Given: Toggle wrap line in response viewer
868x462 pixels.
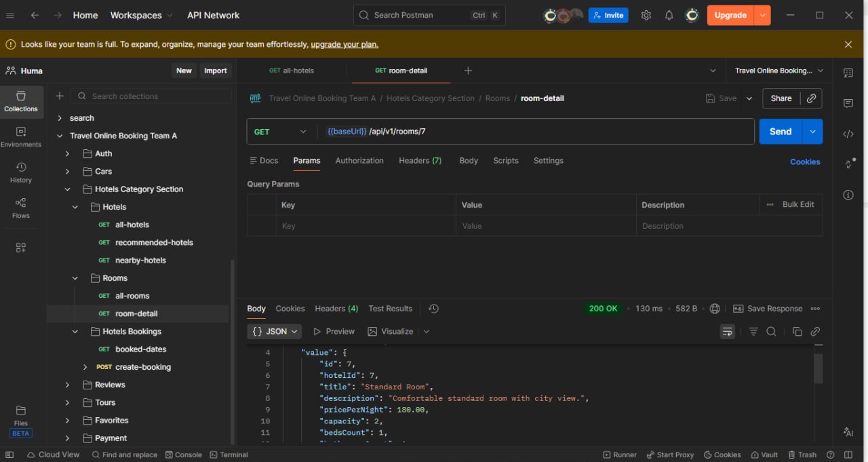Looking at the screenshot, I should click(x=727, y=331).
